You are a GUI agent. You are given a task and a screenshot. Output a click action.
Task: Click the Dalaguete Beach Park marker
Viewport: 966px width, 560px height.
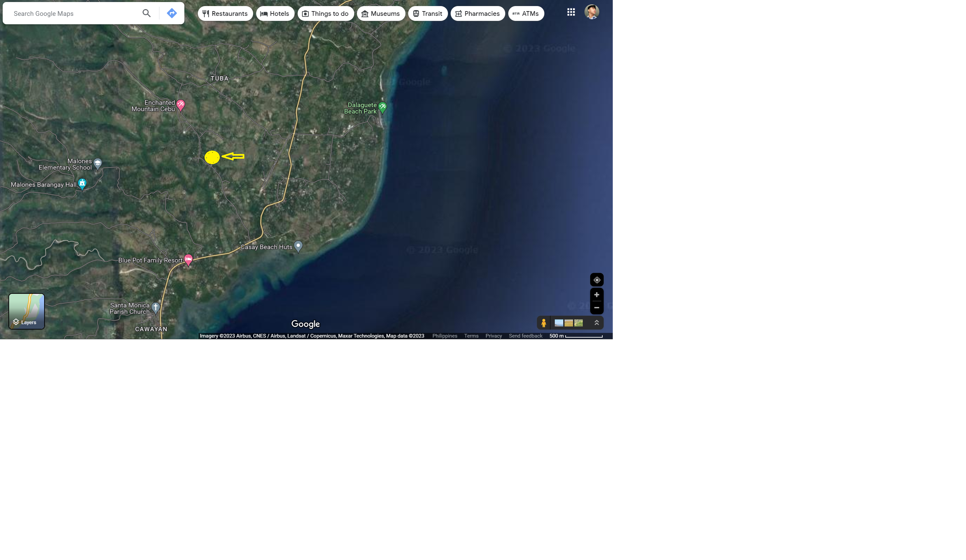pyautogui.click(x=382, y=107)
